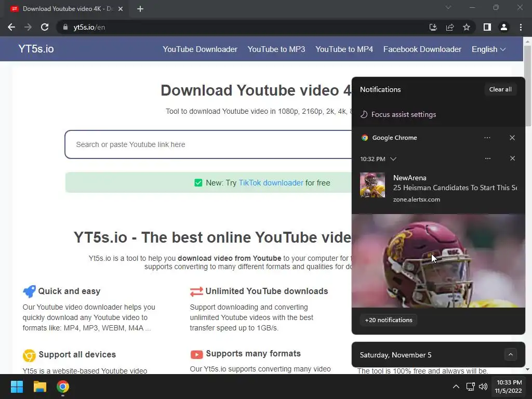Open the TikTok downloader link
The height and width of the screenshot is (399, 532).
(x=271, y=182)
